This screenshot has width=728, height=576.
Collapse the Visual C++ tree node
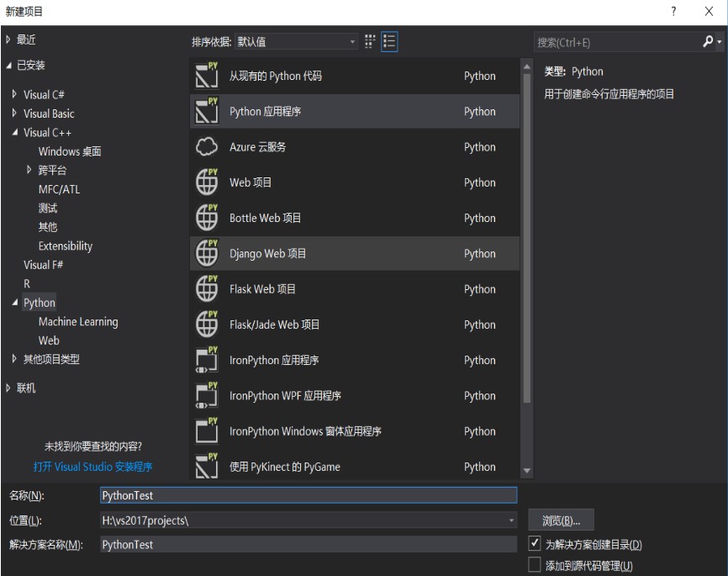[x=14, y=133]
